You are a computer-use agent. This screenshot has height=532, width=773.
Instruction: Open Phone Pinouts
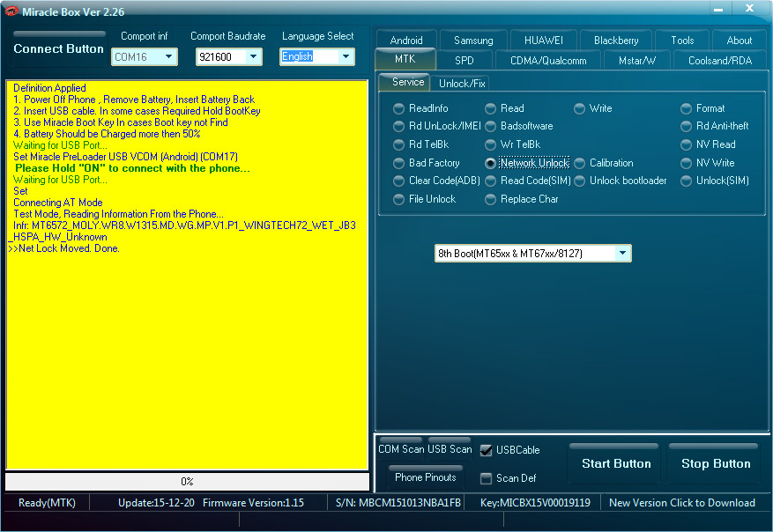[x=426, y=477]
